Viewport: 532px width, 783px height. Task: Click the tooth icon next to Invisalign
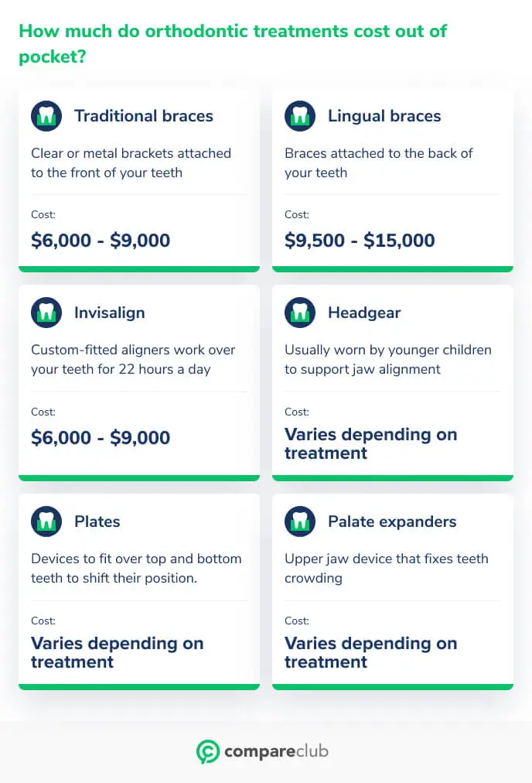point(46,313)
